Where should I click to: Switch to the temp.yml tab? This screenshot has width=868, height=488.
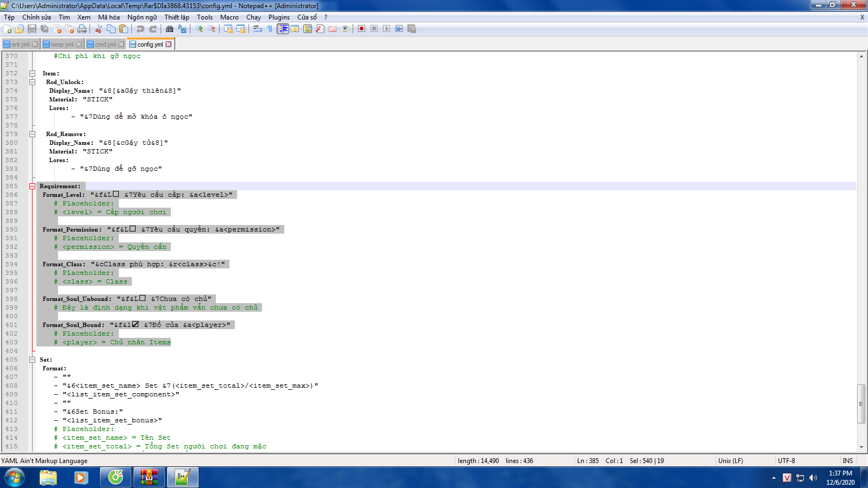pyautogui.click(x=61, y=44)
